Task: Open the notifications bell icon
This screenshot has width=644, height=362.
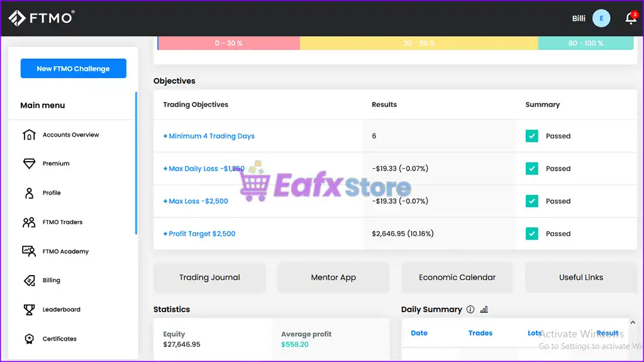Action: coord(631,18)
